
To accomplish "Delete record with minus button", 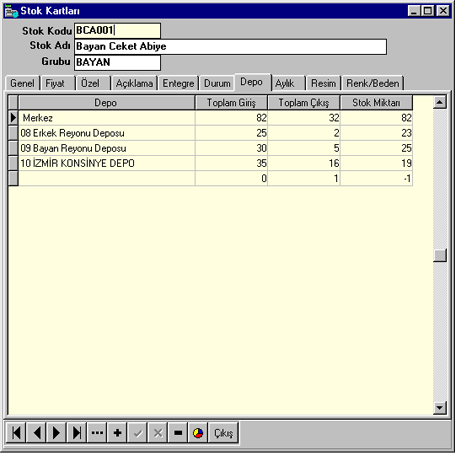I will tap(178, 433).
